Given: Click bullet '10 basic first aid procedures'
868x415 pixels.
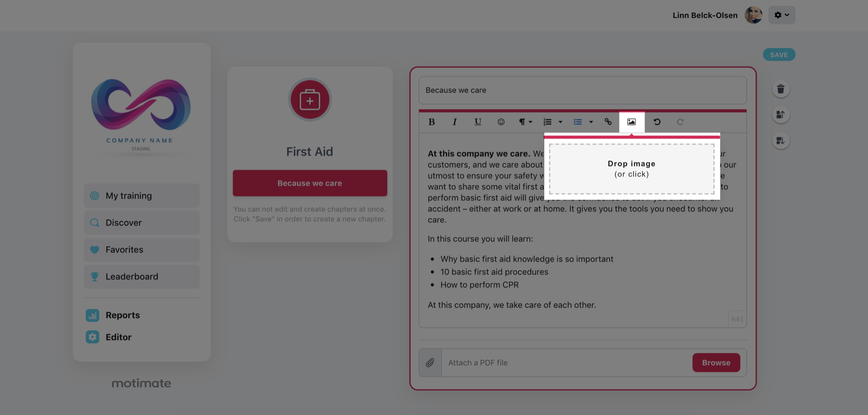Looking at the screenshot, I should pos(494,272).
